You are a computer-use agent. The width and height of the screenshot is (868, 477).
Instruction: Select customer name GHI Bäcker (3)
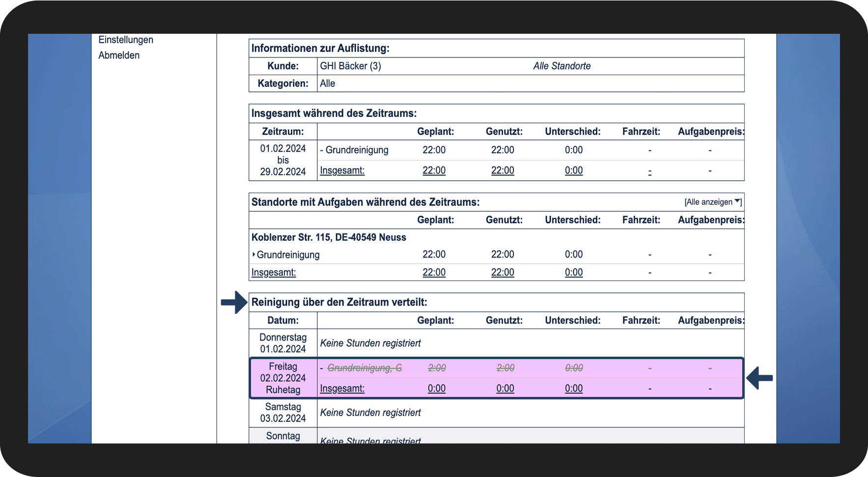pyautogui.click(x=350, y=66)
